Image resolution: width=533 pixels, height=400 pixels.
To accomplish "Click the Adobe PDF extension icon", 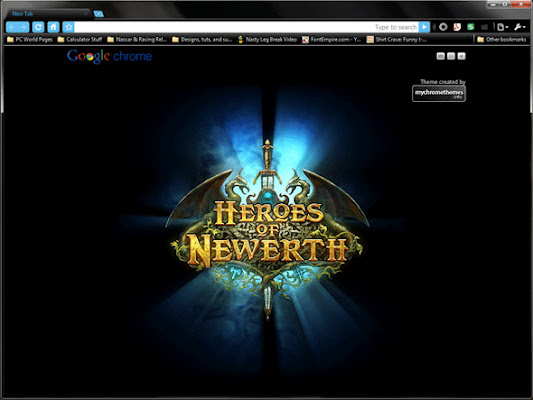I will [457, 27].
